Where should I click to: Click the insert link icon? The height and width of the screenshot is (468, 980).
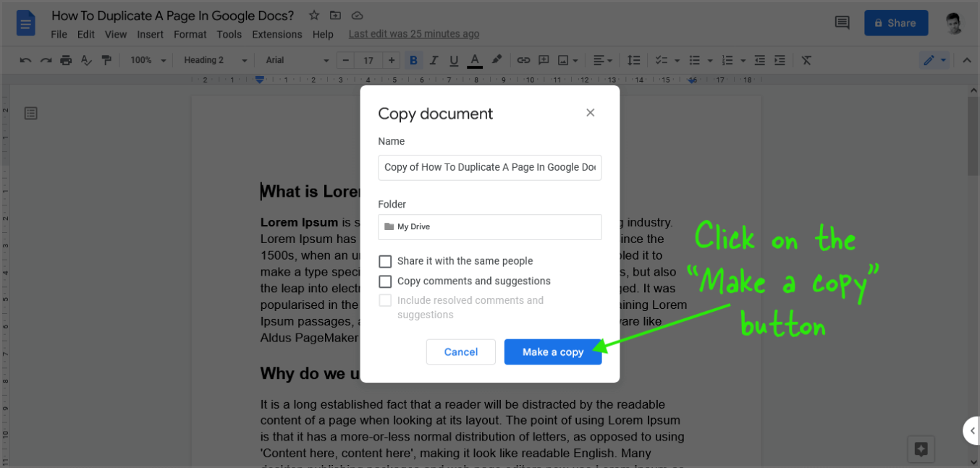(523, 60)
